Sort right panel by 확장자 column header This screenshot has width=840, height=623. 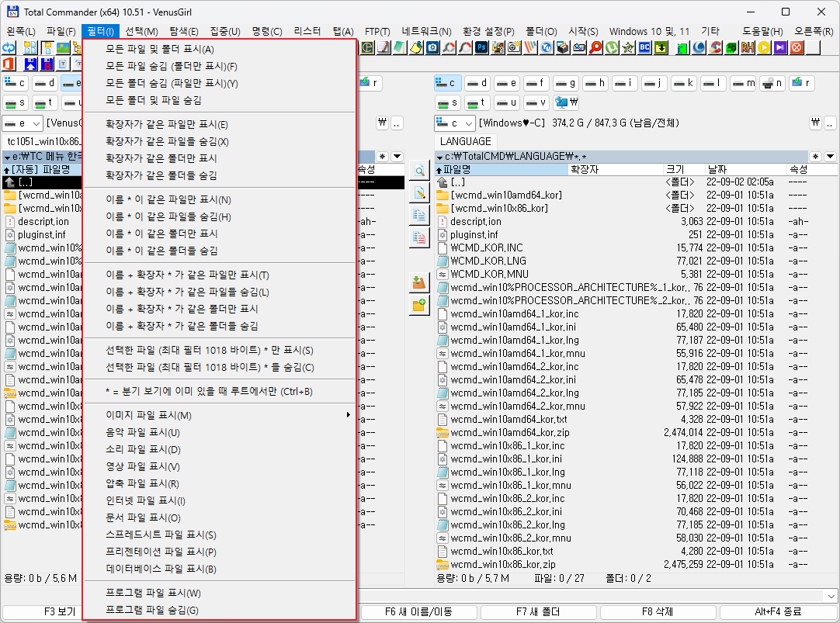click(x=615, y=169)
